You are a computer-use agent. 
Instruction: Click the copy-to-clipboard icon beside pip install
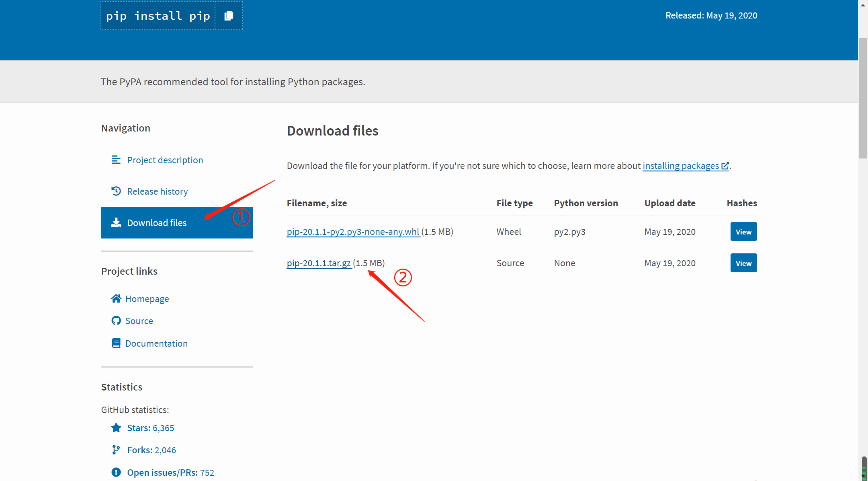click(x=229, y=16)
